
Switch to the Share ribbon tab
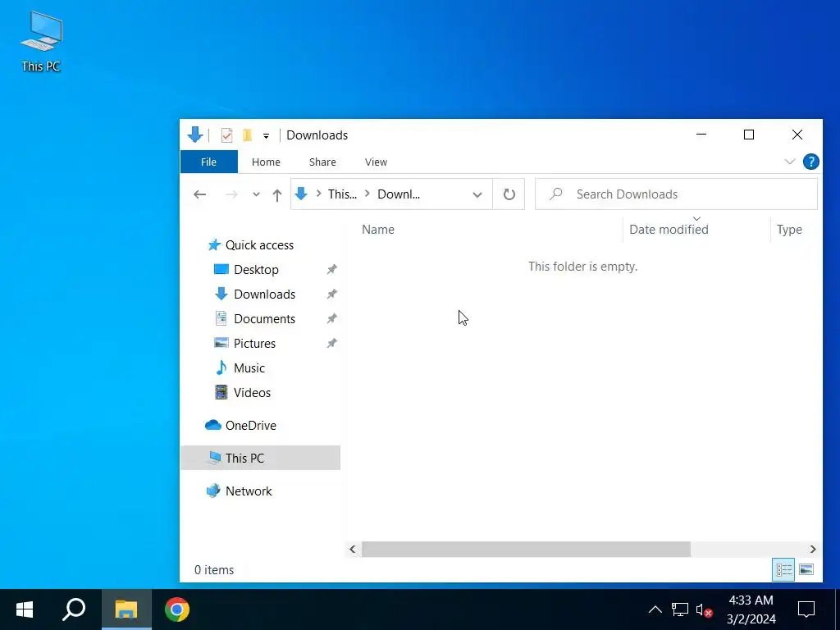(x=322, y=162)
